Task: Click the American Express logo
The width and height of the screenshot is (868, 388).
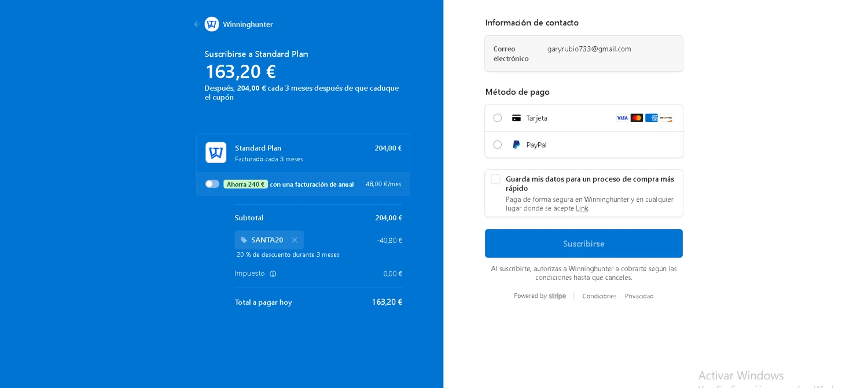Action: point(652,118)
